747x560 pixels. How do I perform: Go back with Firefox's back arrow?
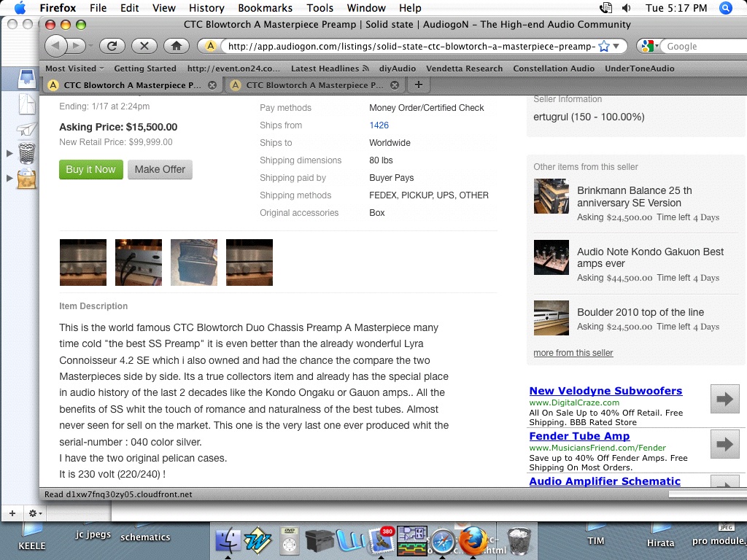click(55, 46)
